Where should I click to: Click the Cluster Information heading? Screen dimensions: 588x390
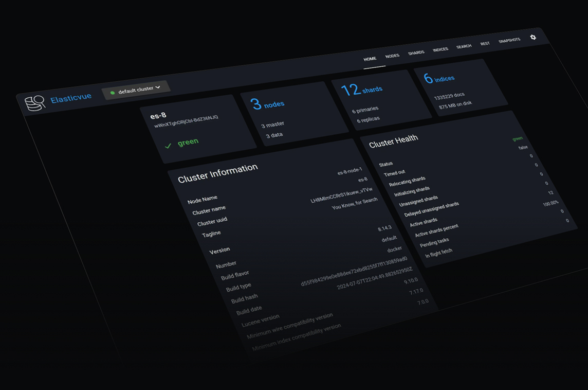[217, 173]
